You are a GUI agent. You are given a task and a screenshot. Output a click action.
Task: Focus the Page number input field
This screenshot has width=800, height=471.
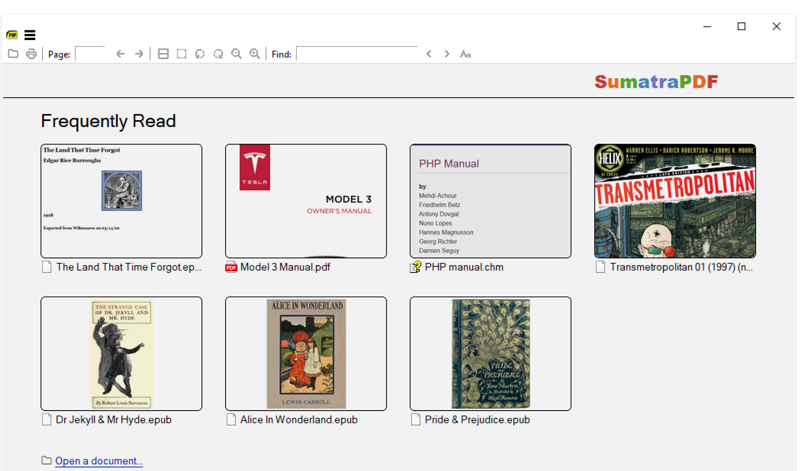[x=90, y=54]
